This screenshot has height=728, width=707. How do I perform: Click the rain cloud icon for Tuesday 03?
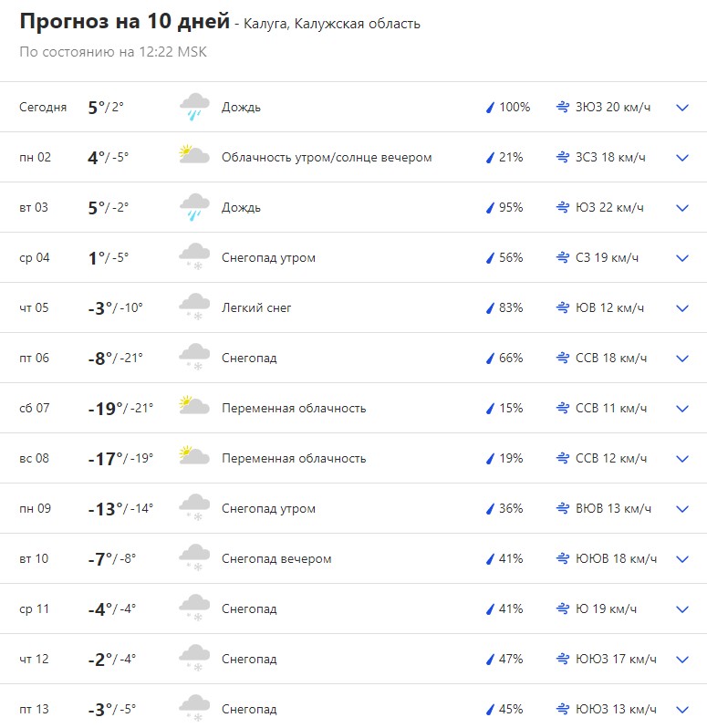(194, 208)
